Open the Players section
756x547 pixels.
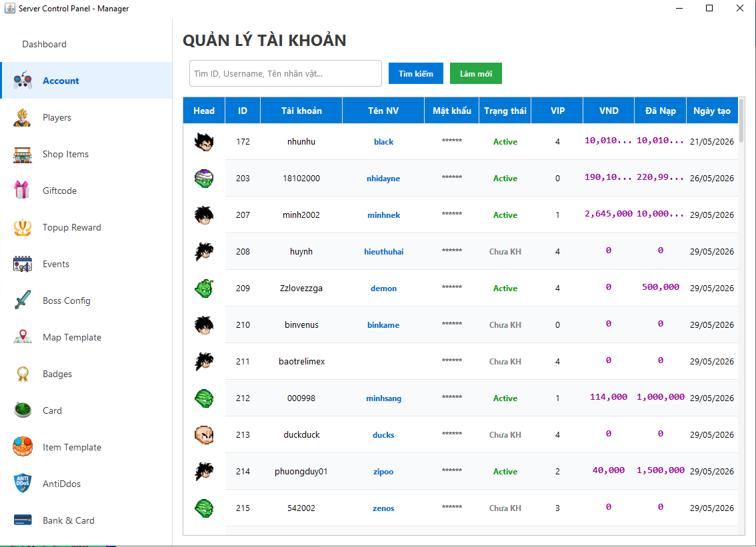[57, 117]
